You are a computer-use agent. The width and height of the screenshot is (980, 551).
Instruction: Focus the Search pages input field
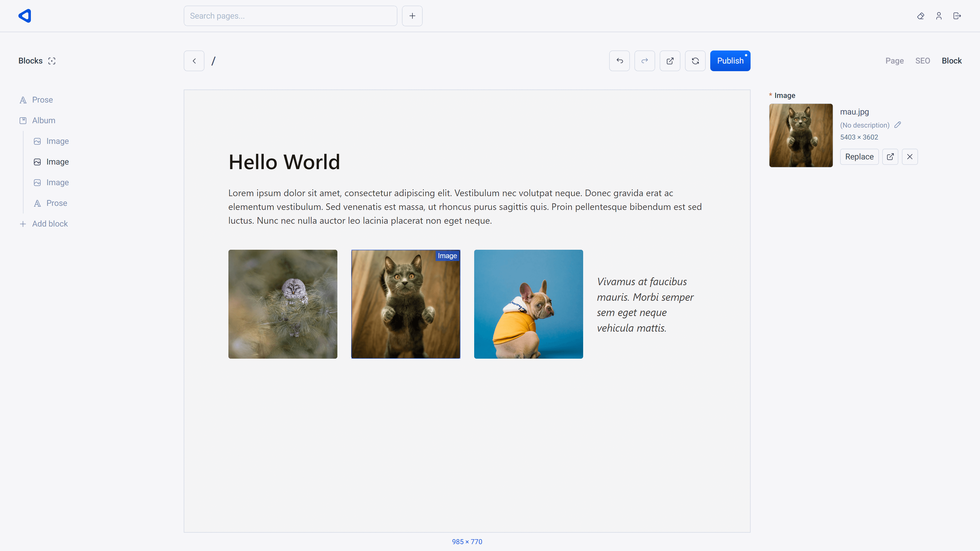point(290,16)
